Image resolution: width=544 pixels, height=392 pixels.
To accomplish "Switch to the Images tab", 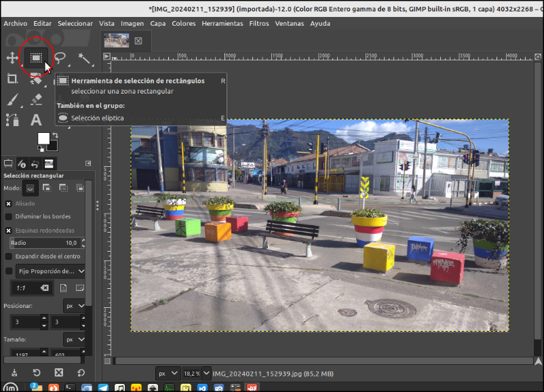I will click(x=49, y=163).
